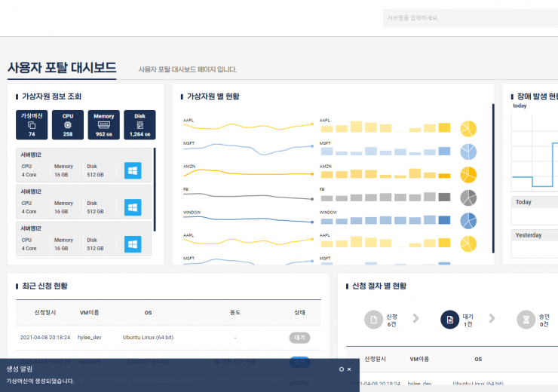Click the blue WINDOW pie chart

(x=468, y=221)
